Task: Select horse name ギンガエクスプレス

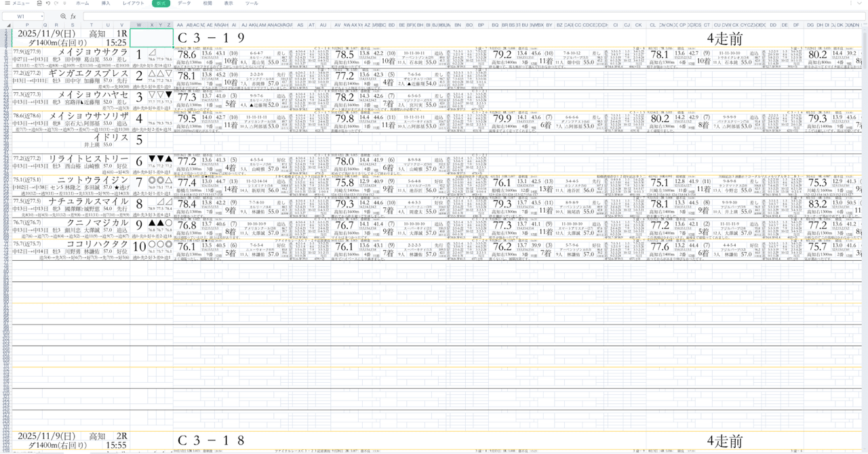Action: pos(88,73)
